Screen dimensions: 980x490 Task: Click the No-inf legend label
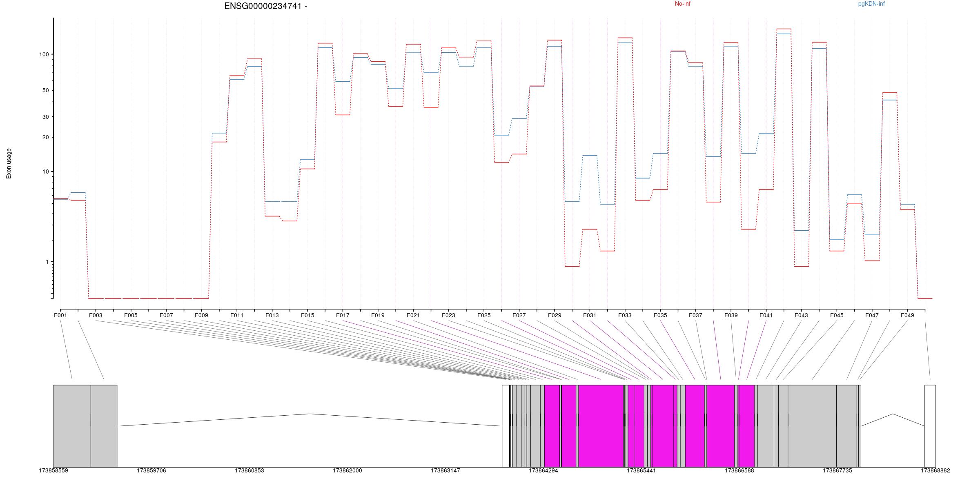(x=682, y=4)
